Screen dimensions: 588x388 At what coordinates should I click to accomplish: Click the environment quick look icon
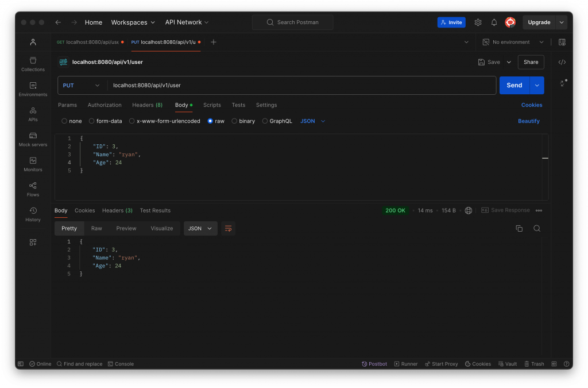[x=562, y=42]
